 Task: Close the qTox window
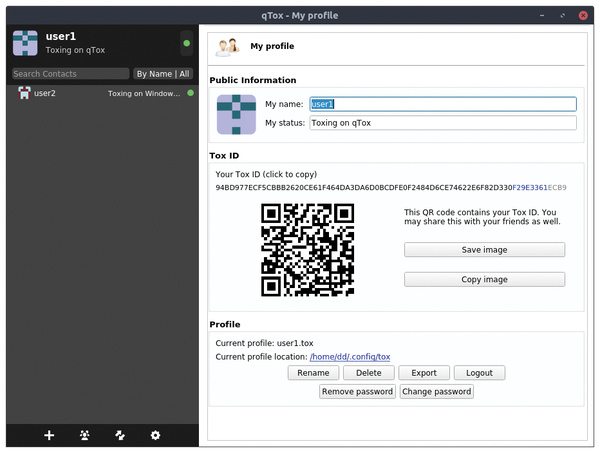(x=583, y=15)
